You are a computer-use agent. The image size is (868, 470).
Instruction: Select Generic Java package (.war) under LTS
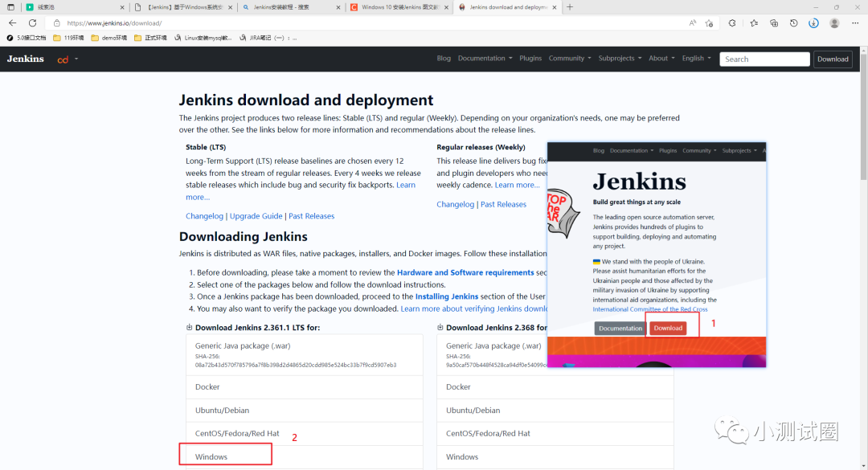click(305, 355)
